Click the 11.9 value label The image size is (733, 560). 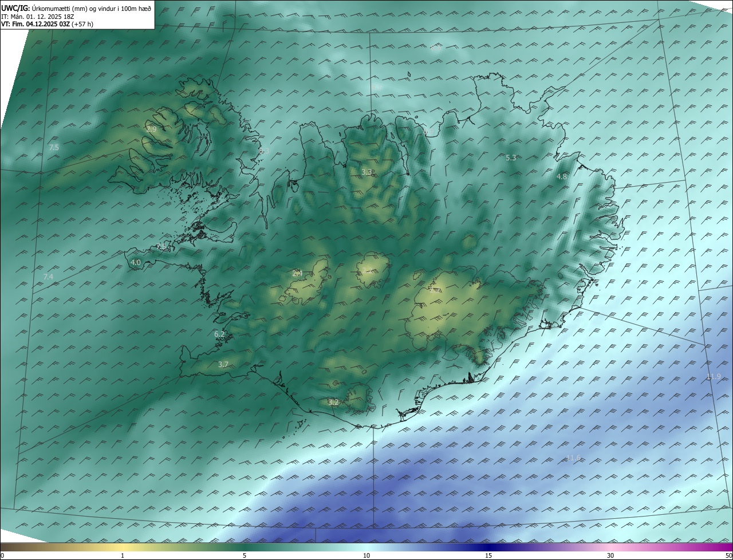tap(714, 377)
